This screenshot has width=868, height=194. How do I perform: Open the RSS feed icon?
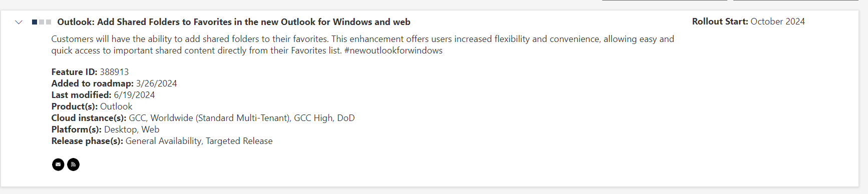73,164
